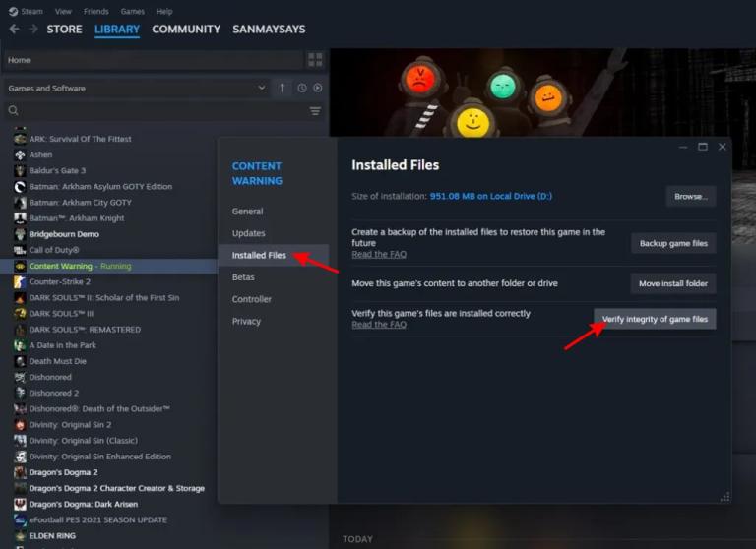The height and width of the screenshot is (549, 756).
Task: Open the Steam menu
Action: pyautogui.click(x=27, y=11)
